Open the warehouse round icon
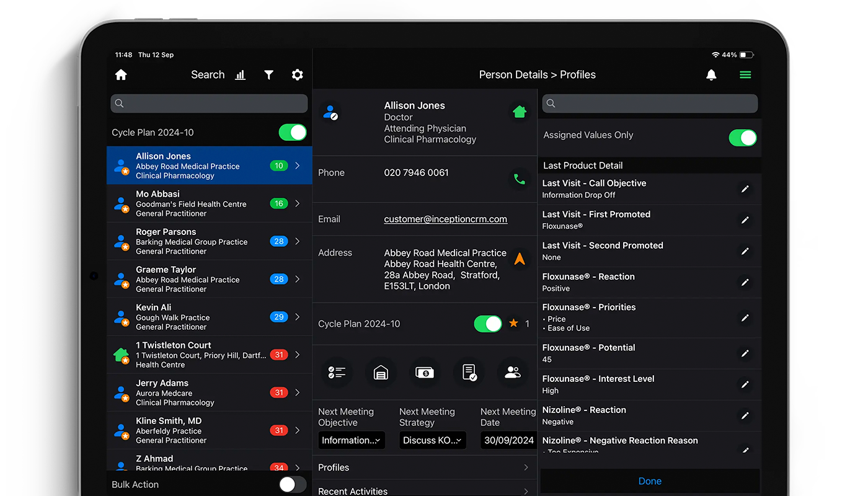 coord(381,373)
